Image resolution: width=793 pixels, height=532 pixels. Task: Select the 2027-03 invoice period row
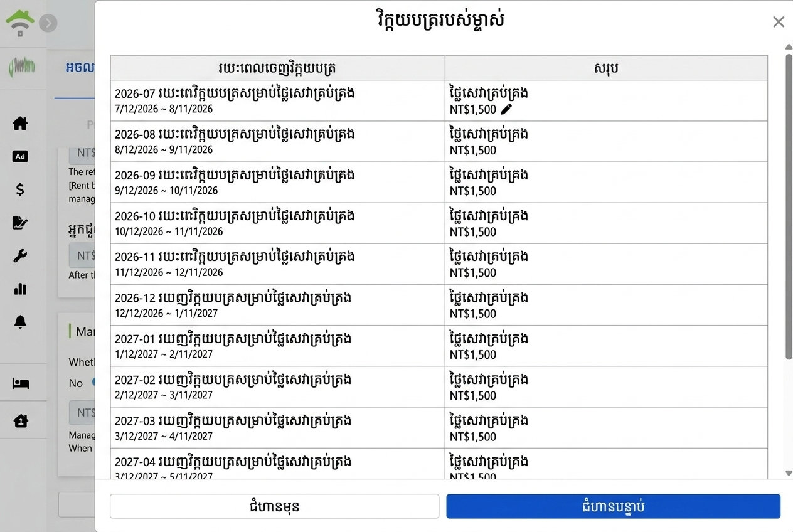click(x=439, y=427)
